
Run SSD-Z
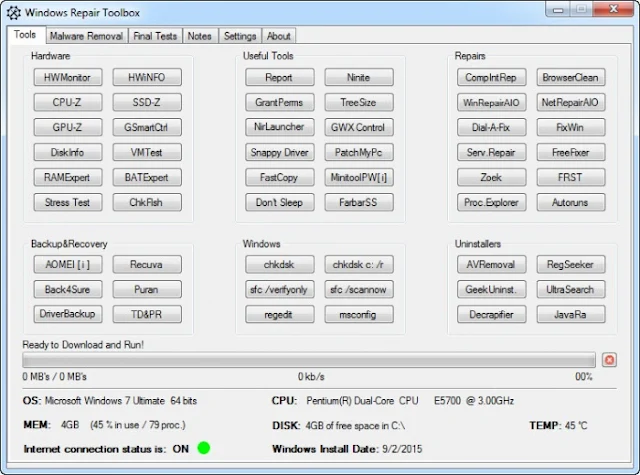[x=147, y=102]
